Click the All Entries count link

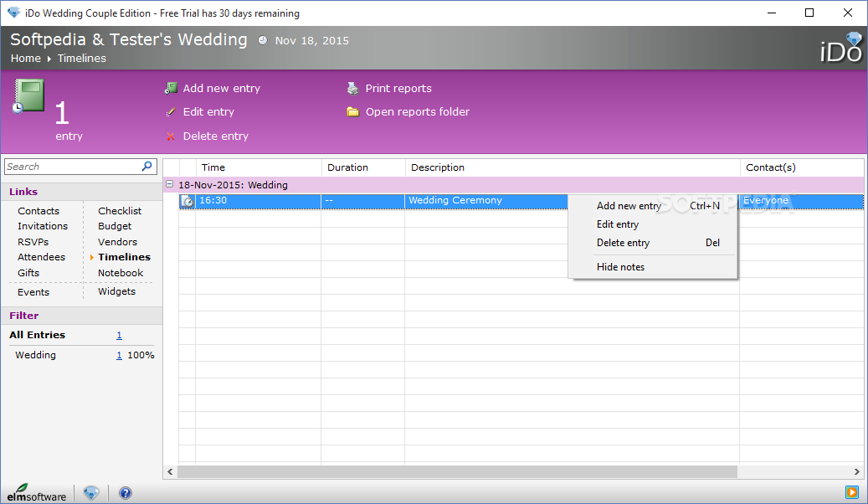coord(119,335)
